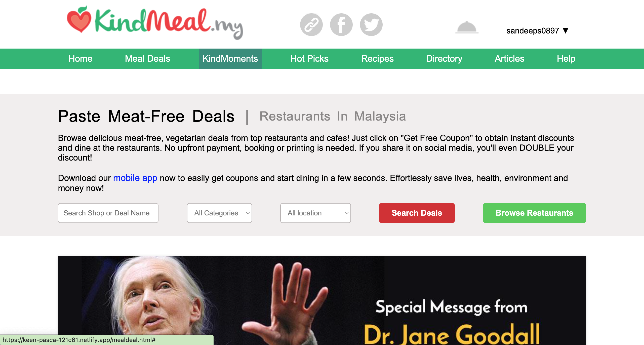Screen dimensions: 644x345
Task: Open the Recipes menu item
Action: click(377, 59)
